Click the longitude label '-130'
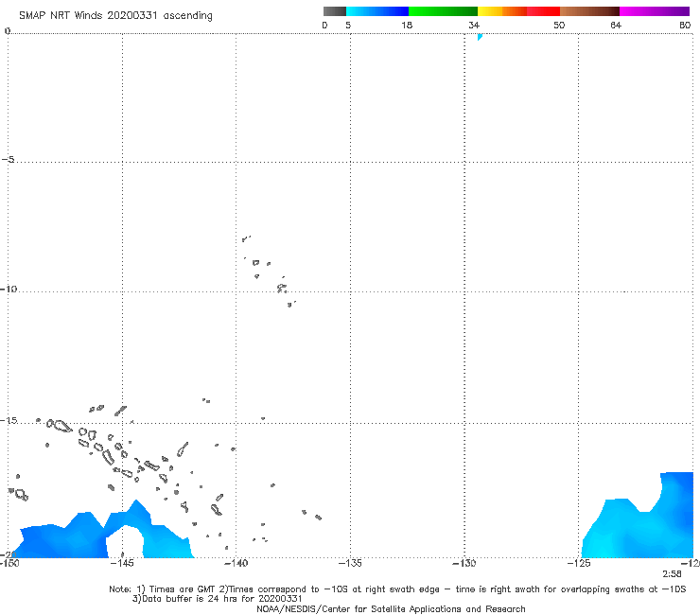Viewport: 700px width, 615px height. tap(464, 563)
